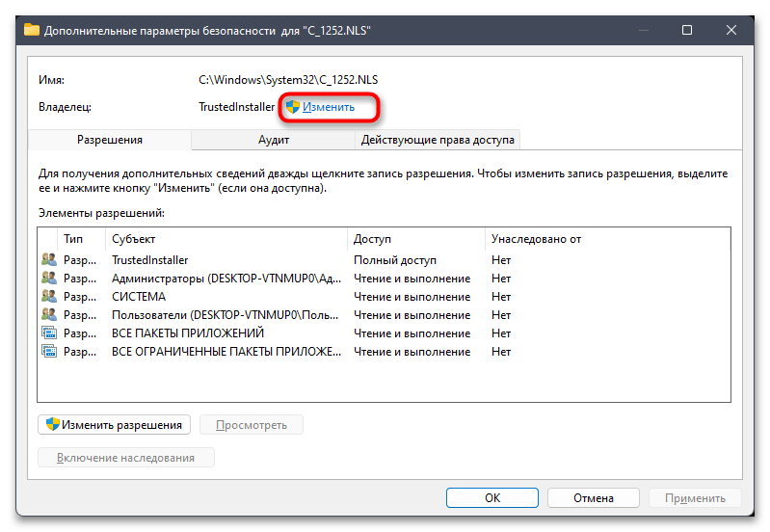Switch to the Разрешения tab
The image size is (770, 532).
pos(110,140)
